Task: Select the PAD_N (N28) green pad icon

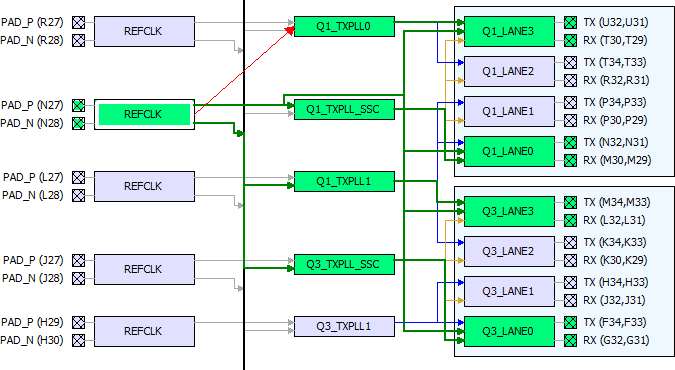Action: (78, 124)
